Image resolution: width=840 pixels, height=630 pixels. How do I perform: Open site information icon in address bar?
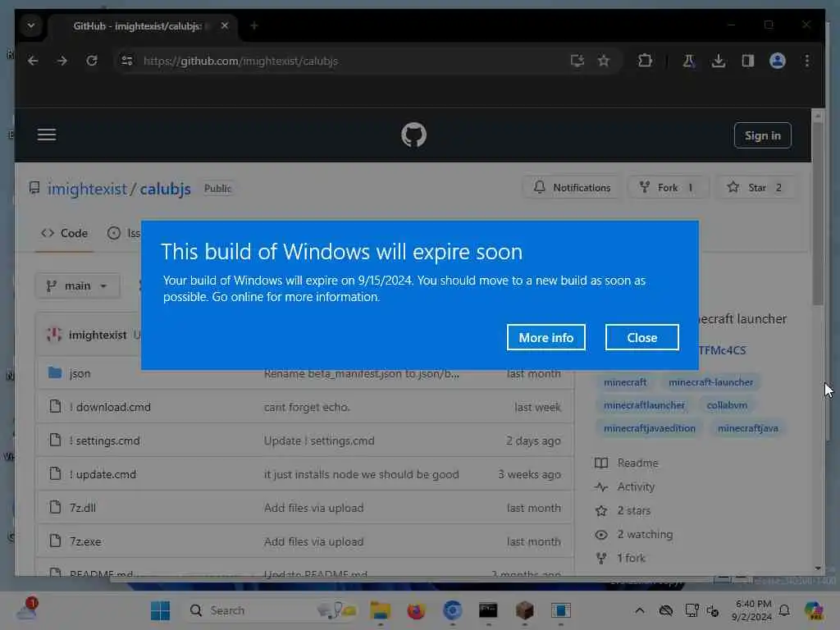[127, 61]
